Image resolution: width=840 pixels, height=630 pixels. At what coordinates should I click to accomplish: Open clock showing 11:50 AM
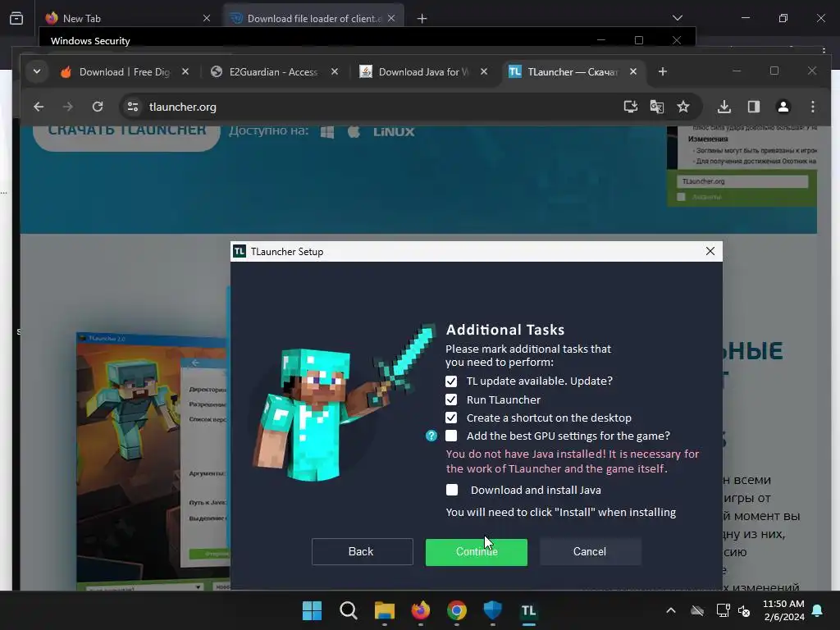(783, 610)
